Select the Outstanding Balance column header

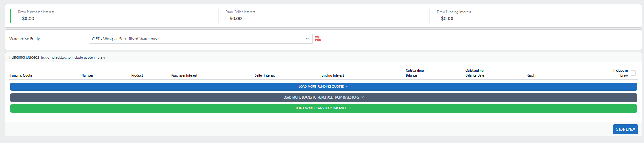pos(415,73)
